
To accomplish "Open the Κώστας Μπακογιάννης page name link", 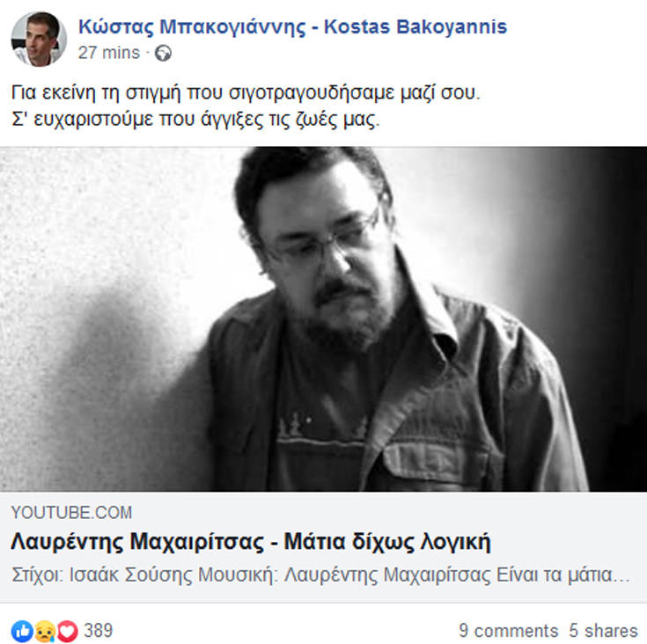I will point(192,27).
